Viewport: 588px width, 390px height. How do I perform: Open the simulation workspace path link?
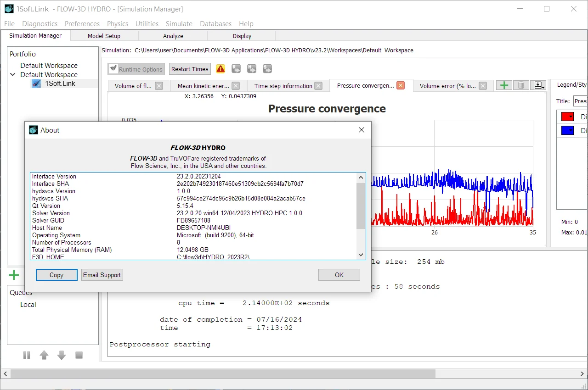[274, 50]
